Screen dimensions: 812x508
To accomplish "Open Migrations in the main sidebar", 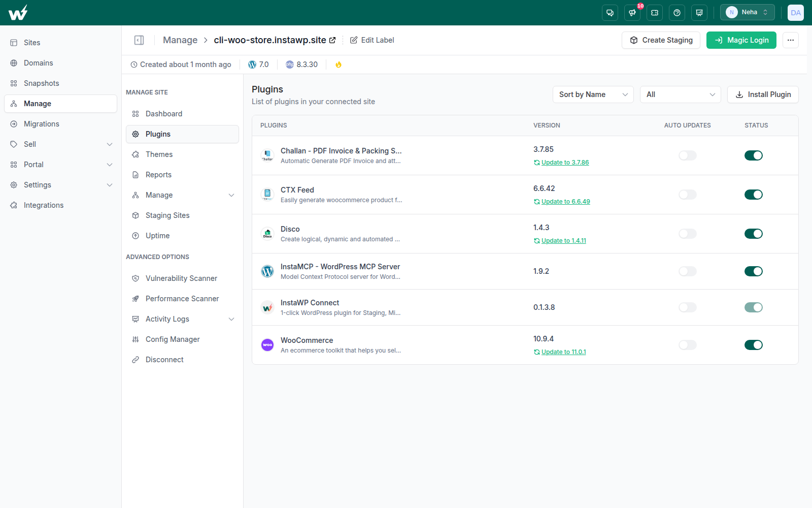I will [61, 124].
